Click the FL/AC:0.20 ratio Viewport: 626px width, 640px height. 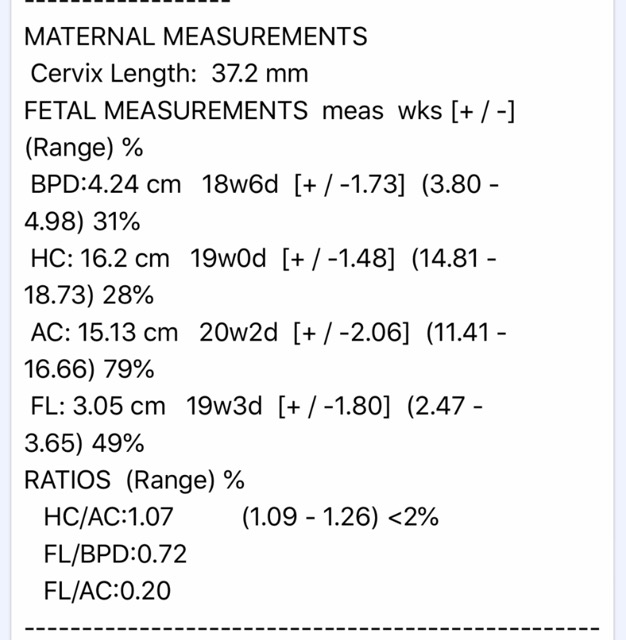click(107, 591)
